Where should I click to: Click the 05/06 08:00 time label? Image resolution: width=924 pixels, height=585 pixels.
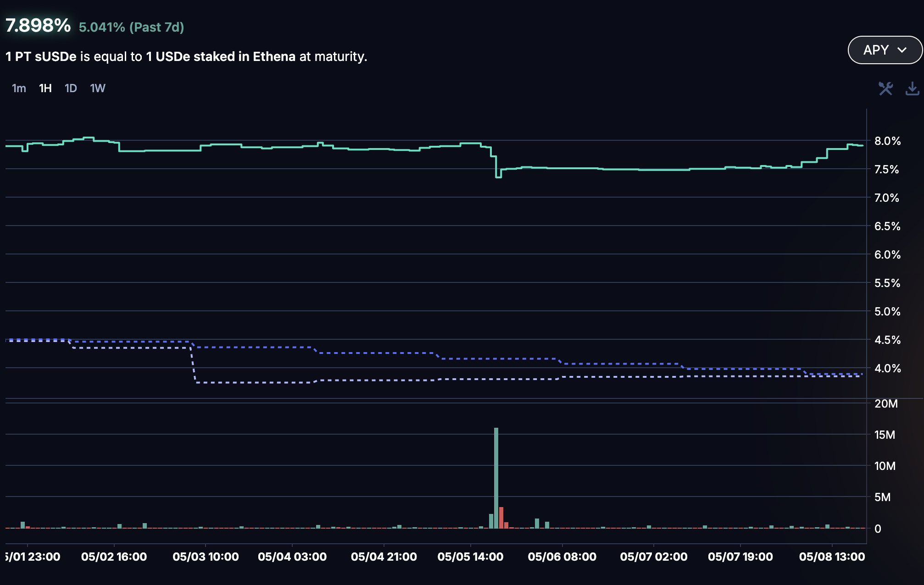pos(562,557)
